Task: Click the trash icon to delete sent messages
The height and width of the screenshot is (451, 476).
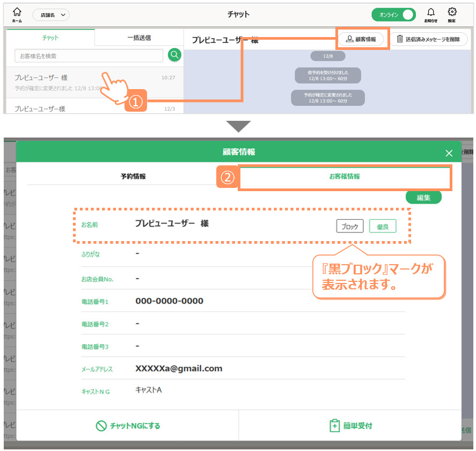Action: tap(400, 39)
